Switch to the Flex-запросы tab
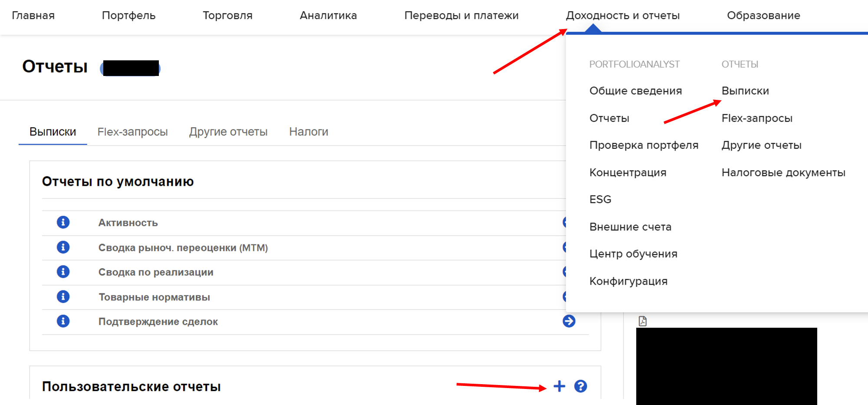This screenshot has height=405, width=868. point(132,132)
